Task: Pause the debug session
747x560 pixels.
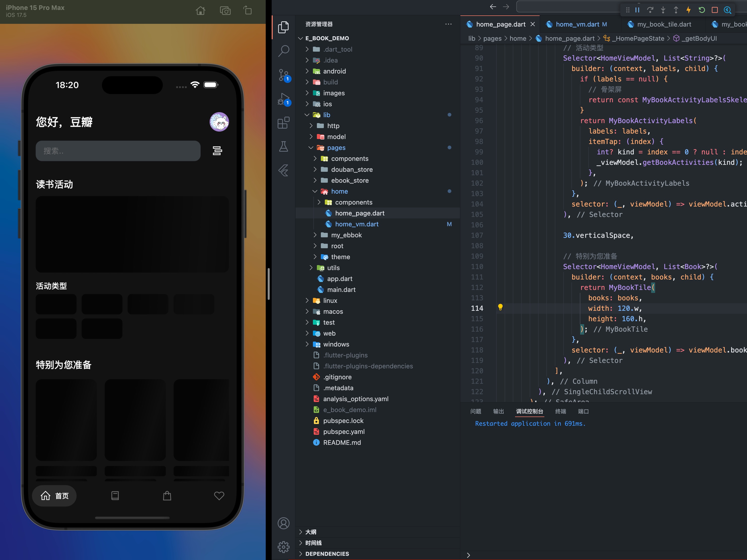Action: tap(637, 10)
